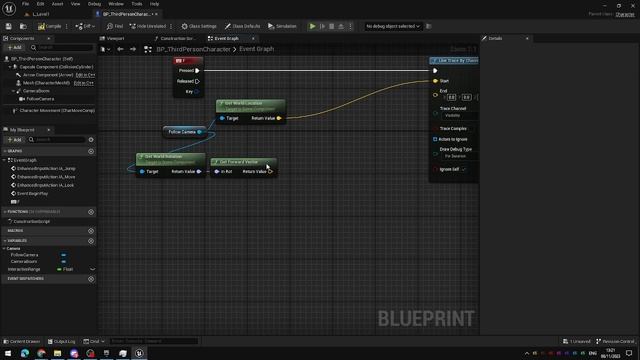The height and width of the screenshot is (360, 640).
Task: Click Edit in C++ link for Mesh
Action: point(84,83)
